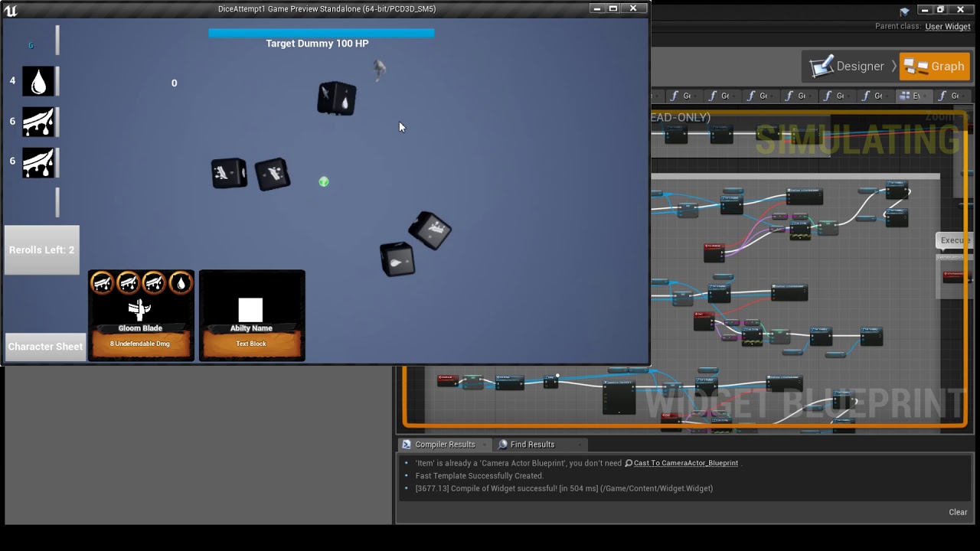The width and height of the screenshot is (980, 551).
Task: Switch to Designer mode
Action: pos(848,67)
